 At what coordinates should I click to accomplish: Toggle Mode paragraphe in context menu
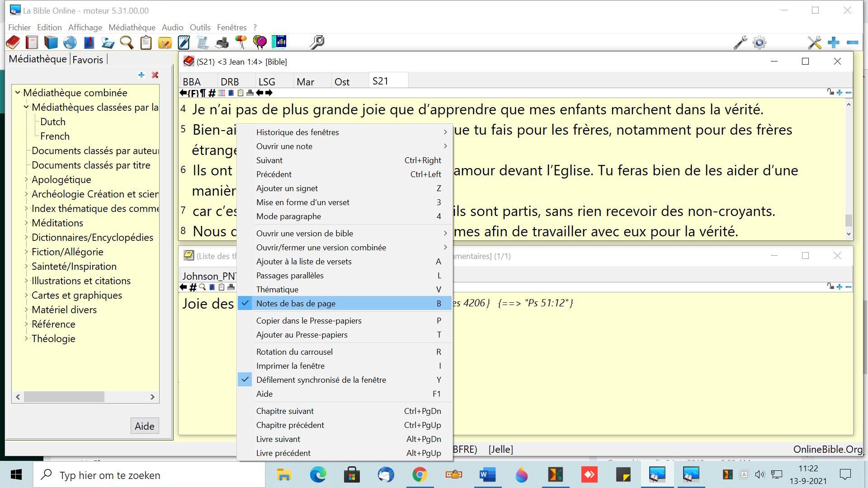(x=288, y=216)
